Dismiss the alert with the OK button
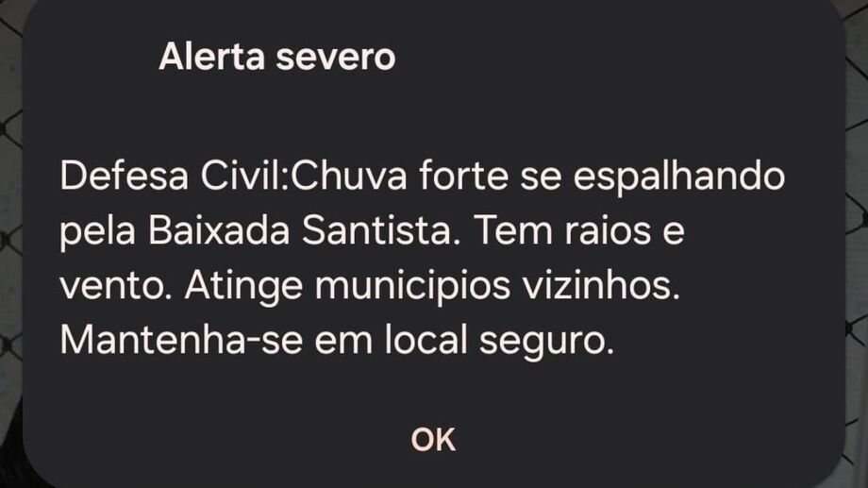868x488 pixels. (x=433, y=440)
